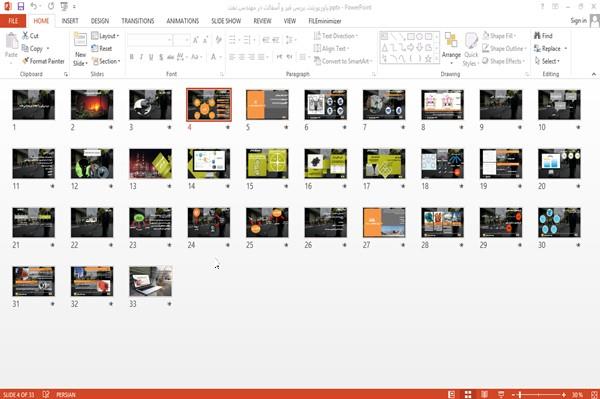Click the Undo arrow icon
The width and height of the screenshot is (600, 399).
click(x=34, y=6)
